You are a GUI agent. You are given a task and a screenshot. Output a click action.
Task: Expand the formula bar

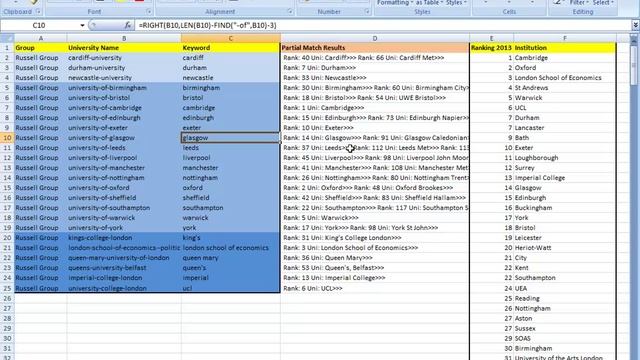(x=636, y=25)
